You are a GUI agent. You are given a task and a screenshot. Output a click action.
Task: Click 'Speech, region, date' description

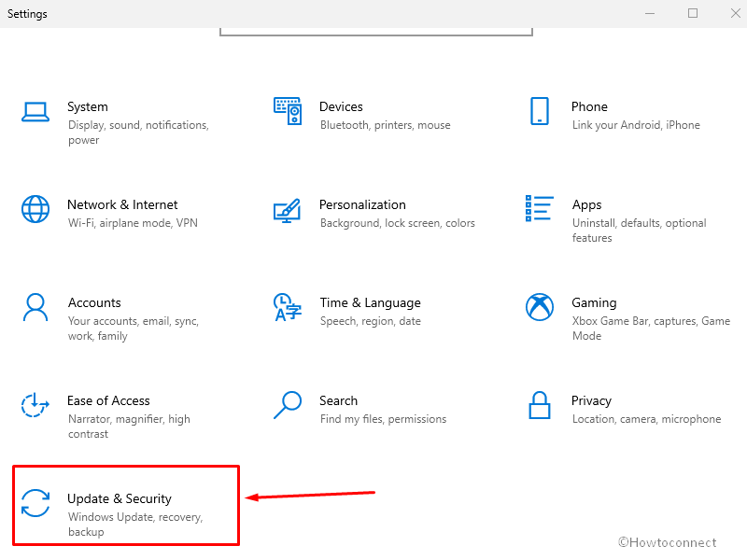point(370,321)
